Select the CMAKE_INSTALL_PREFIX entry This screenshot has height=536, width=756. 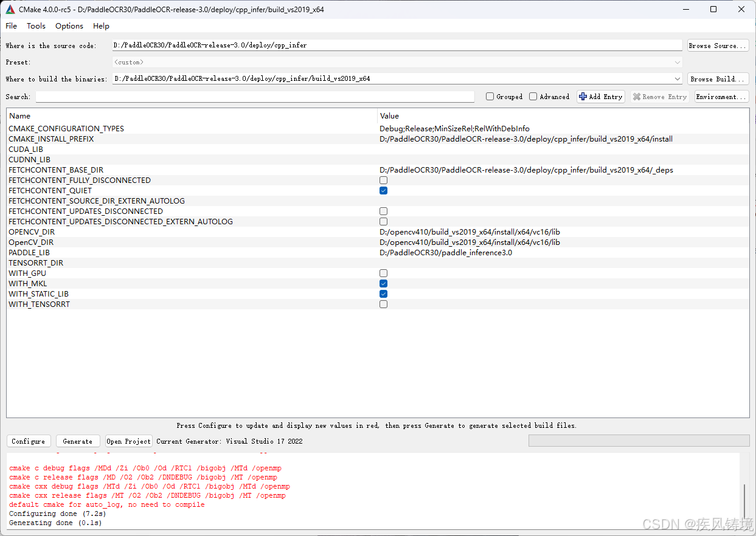pos(51,139)
